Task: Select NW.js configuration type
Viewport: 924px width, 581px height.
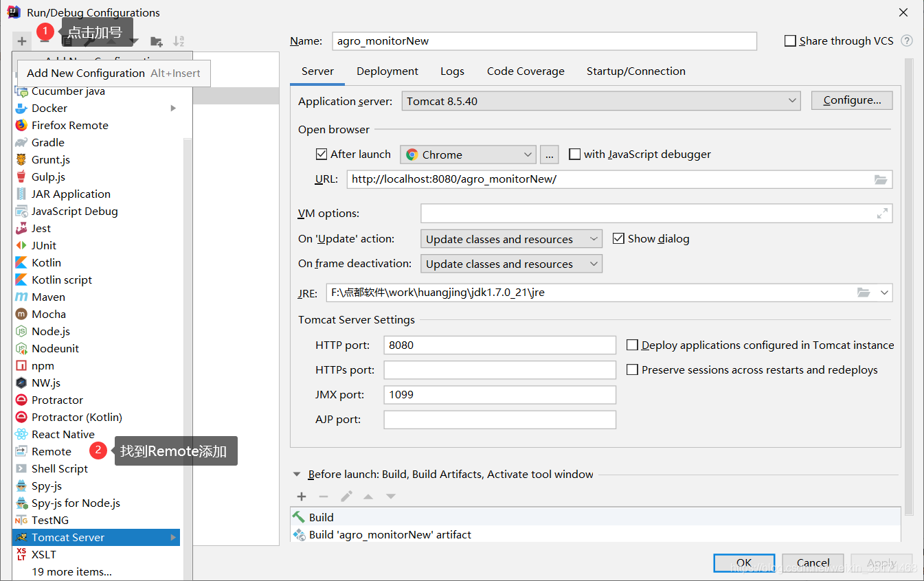Action: 95,383
